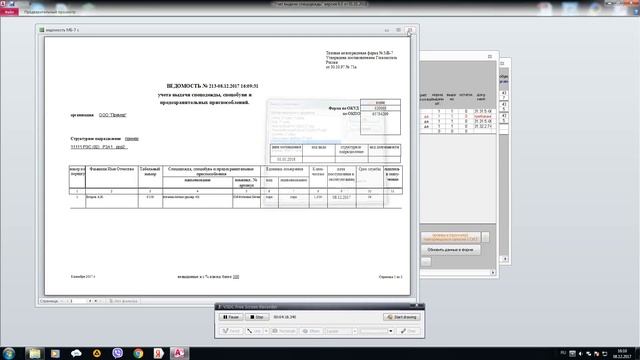Open the Line tool dropdown arrow
640x360 pixels.
click(x=266, y=331)
